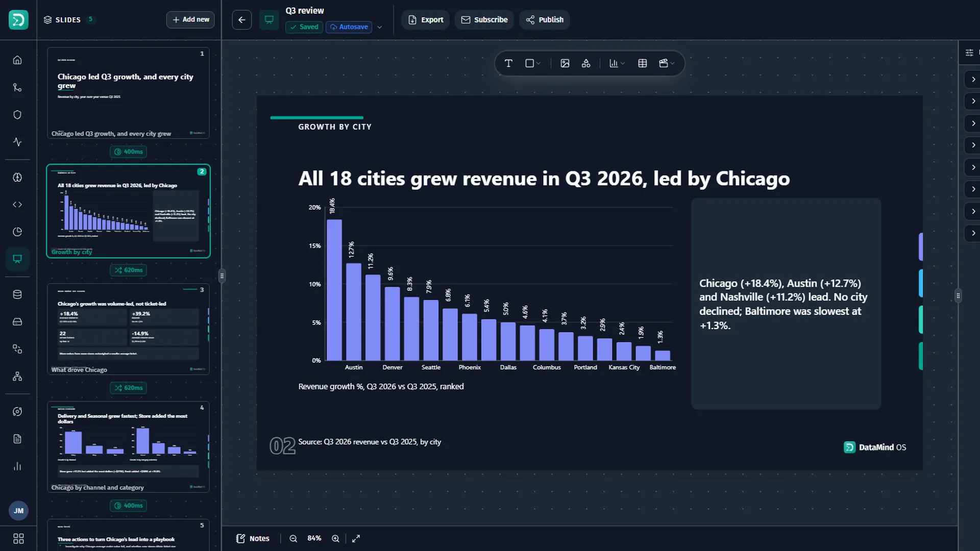Image resolution: width=980 pixels, height=551 pixels.
Task: Click the code brackets icon in sidebar
Action: (17, 205)
